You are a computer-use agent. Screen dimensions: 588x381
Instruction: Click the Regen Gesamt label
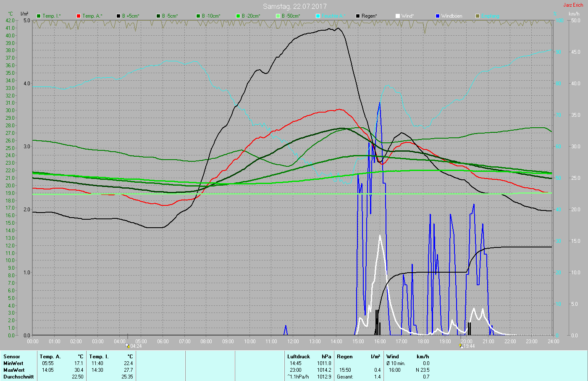pyautogui.click(x=345, y=377)
